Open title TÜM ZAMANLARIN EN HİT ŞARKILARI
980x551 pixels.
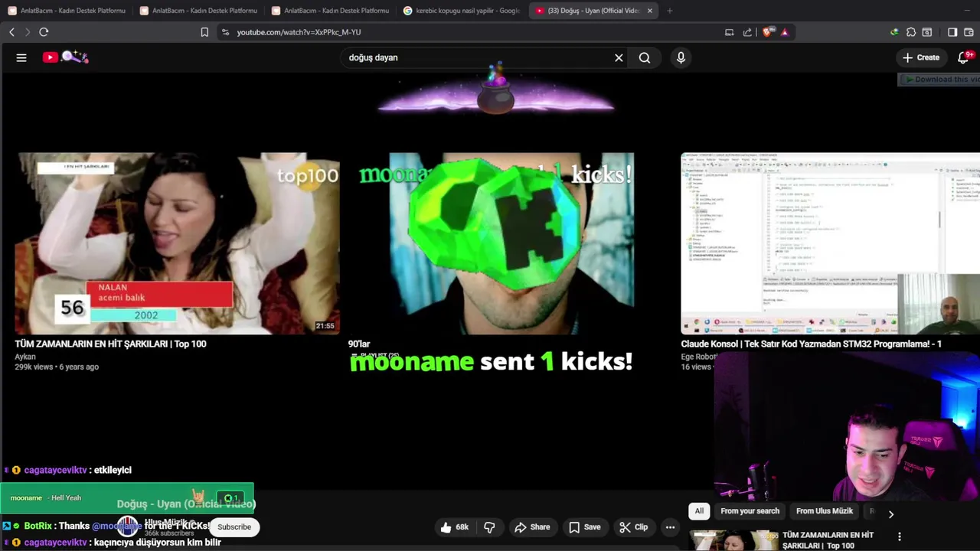[x=110, y=344]
